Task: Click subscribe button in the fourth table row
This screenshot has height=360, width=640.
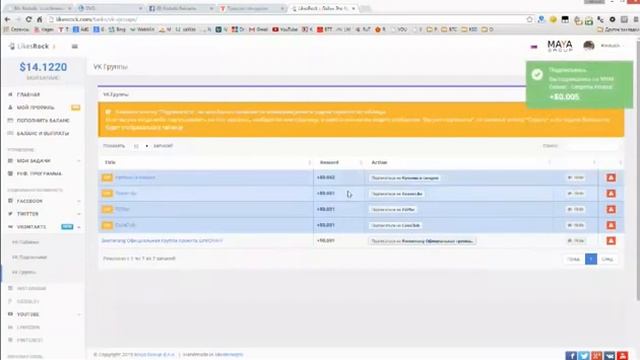Action: click(396, 225)
